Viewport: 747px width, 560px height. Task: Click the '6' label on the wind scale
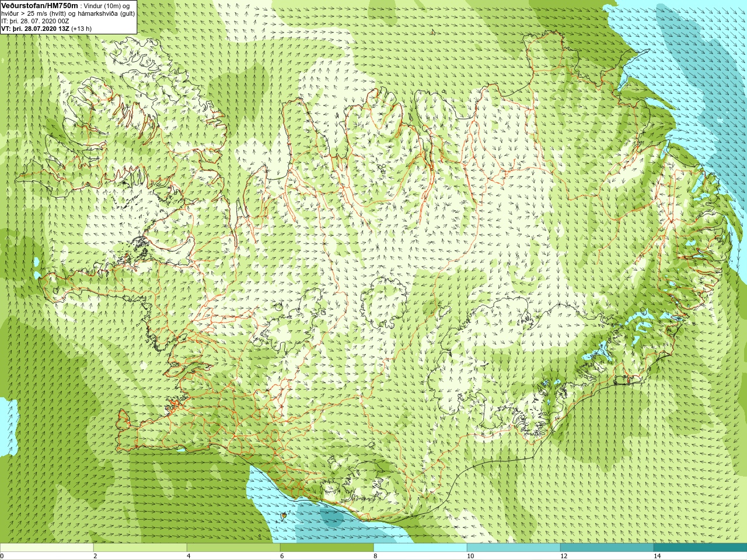(282, 556)
